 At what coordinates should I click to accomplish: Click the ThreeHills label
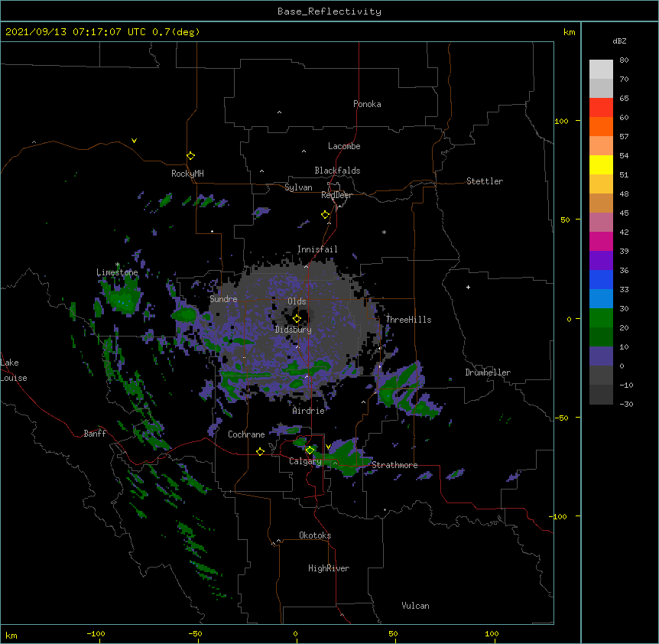tap(408, 320)
